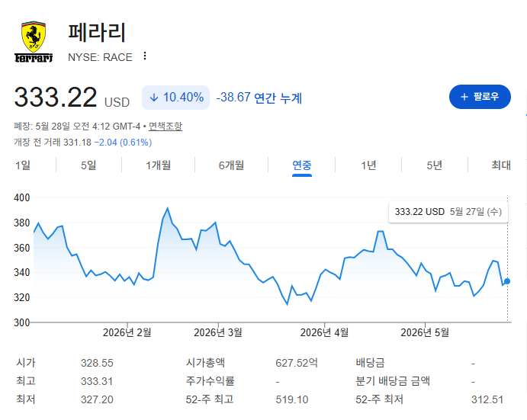Click the 주가수익률 label

coord(210,381)
